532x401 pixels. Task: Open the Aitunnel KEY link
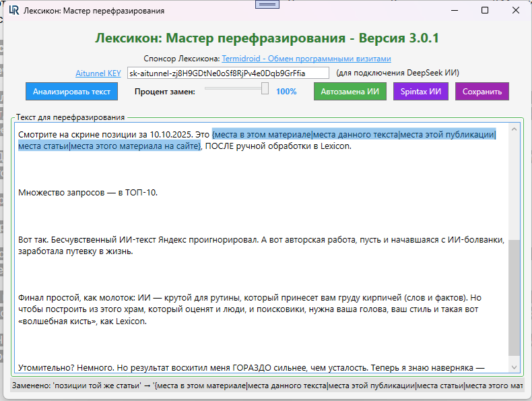point(98,73)
